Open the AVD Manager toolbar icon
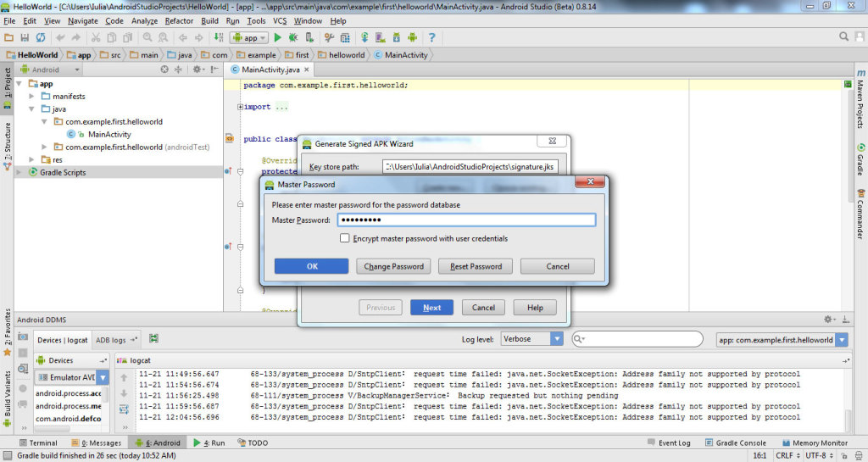 pyautogui.click(x=381, y=37)
